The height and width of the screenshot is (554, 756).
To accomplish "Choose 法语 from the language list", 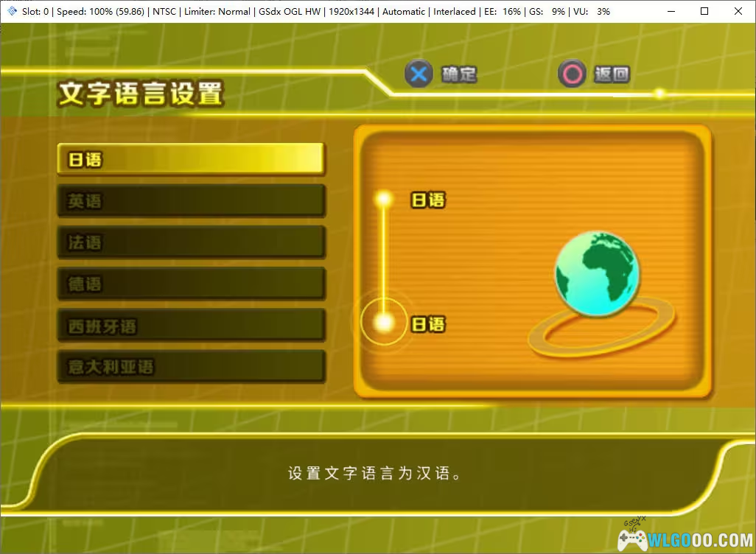I will tap(191, 242).
